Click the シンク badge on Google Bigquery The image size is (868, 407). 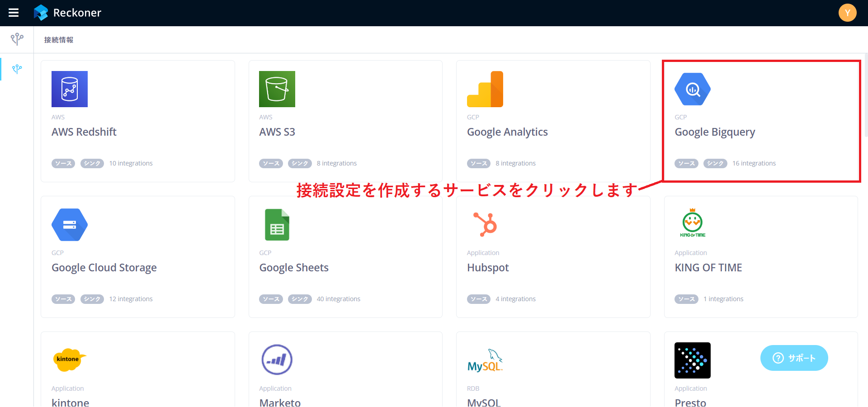tap(715, 163)
